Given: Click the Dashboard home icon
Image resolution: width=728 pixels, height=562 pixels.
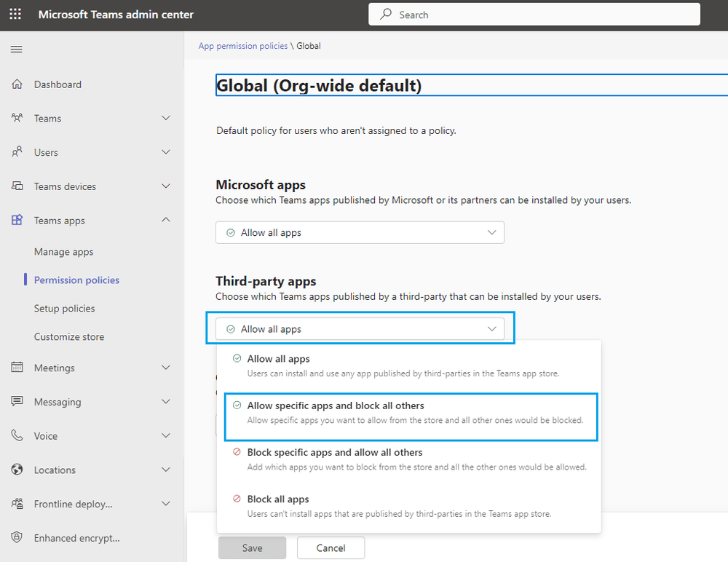Looking at the screenshot, I should click(17, 84).
